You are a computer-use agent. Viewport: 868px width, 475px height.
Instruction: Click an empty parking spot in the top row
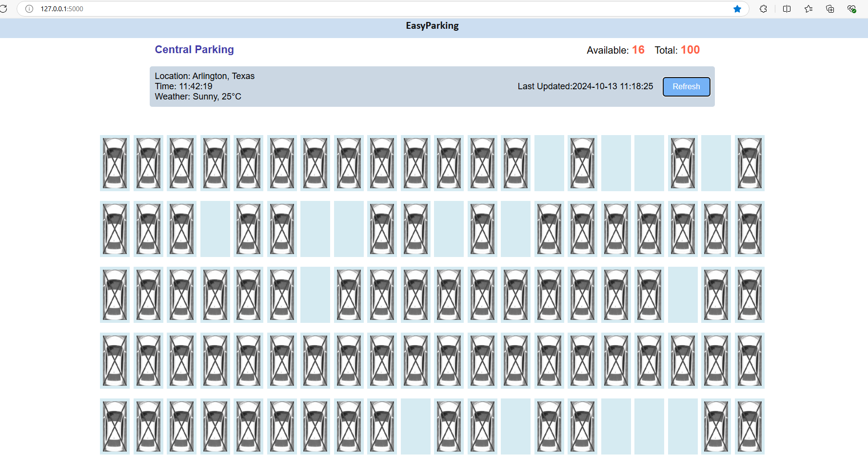pyautogui.click(x=549, y=163)
